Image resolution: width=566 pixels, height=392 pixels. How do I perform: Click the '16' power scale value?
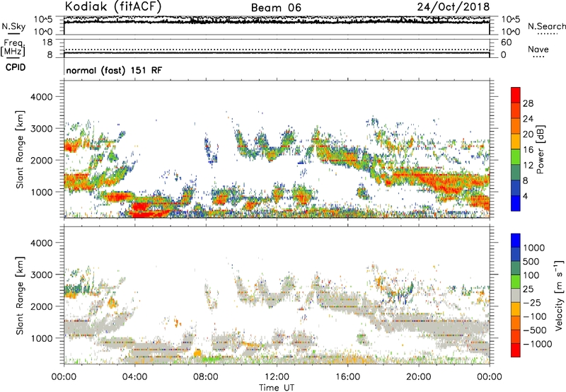coord(528,150)
